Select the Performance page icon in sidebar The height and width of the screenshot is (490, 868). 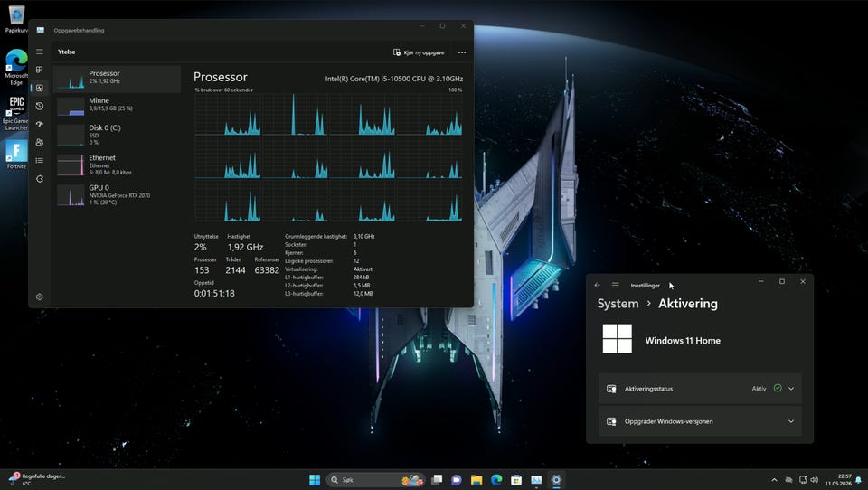[39, 88]
